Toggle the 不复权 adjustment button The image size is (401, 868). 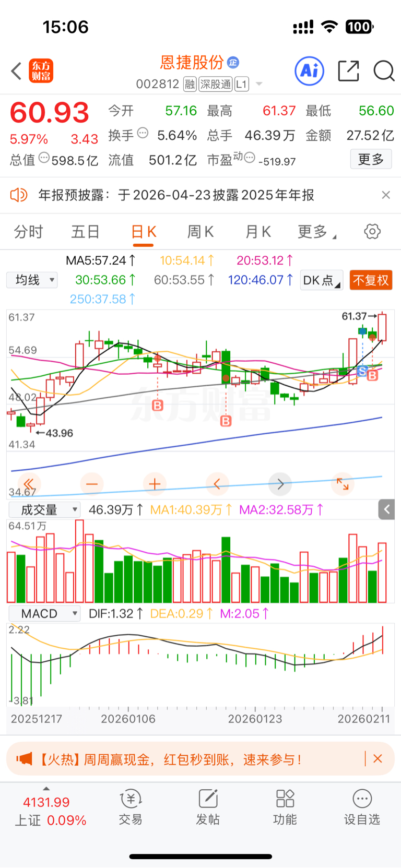[371, 280]
